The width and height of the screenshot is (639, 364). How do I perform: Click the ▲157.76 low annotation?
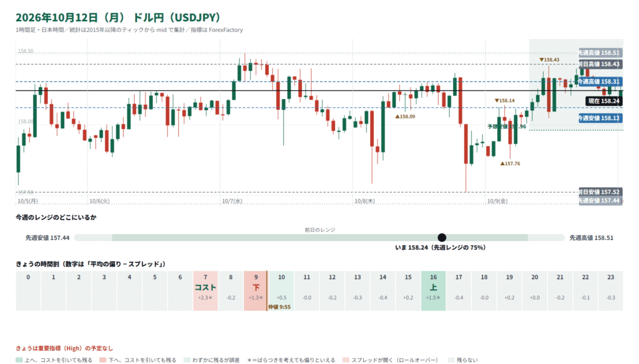[x=510, y=164]
